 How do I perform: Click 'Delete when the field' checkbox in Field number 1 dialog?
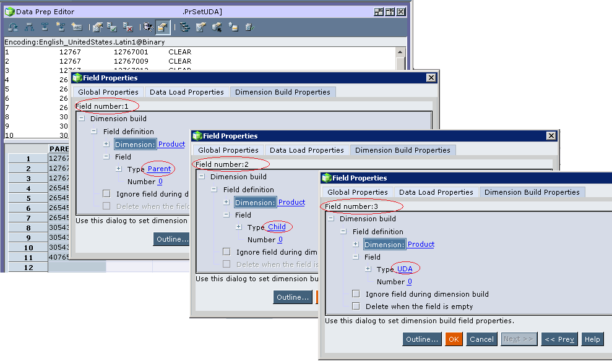click(106, 206)
